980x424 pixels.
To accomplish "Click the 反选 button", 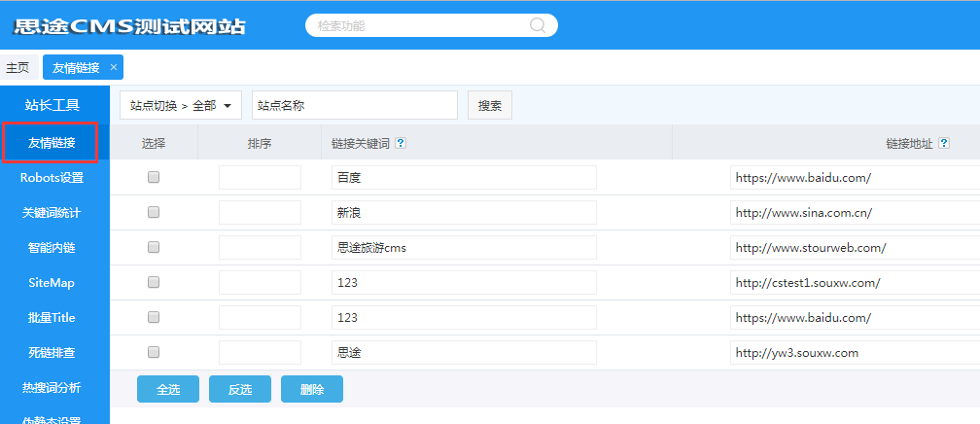I will pyautogui.click(x=240, y=389).
